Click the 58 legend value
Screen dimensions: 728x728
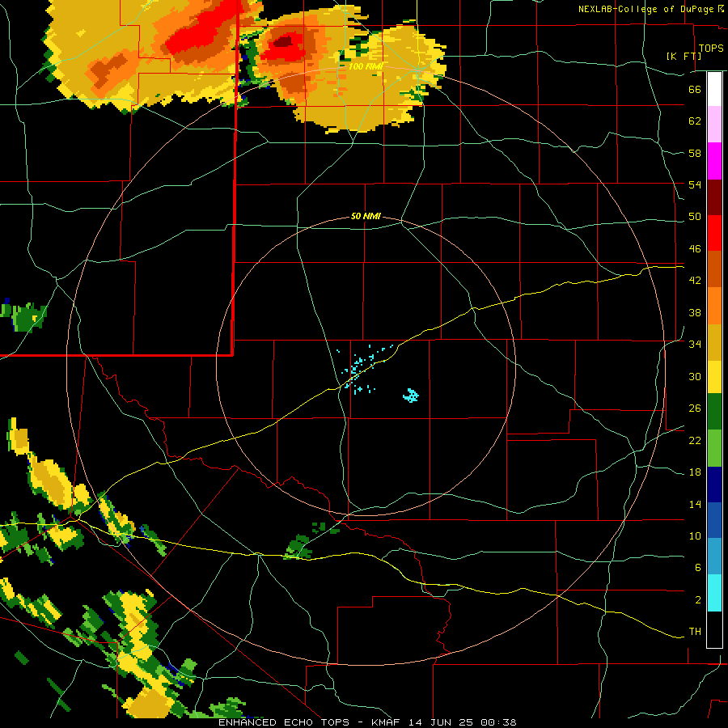click(695, 153)
